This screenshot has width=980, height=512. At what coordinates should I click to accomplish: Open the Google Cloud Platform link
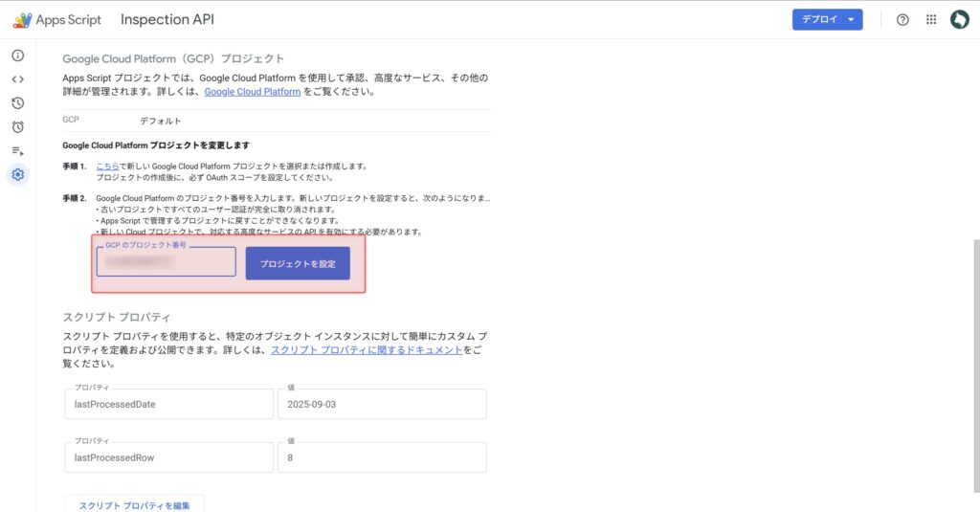253,92
